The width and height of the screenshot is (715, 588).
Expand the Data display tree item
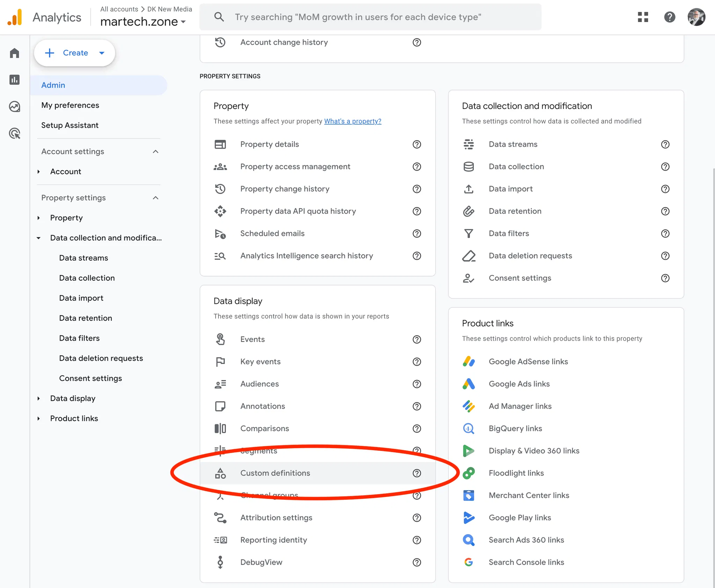pos(38,398)
